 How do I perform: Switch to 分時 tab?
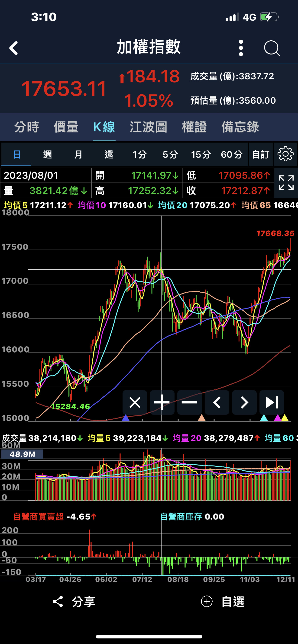26,127
